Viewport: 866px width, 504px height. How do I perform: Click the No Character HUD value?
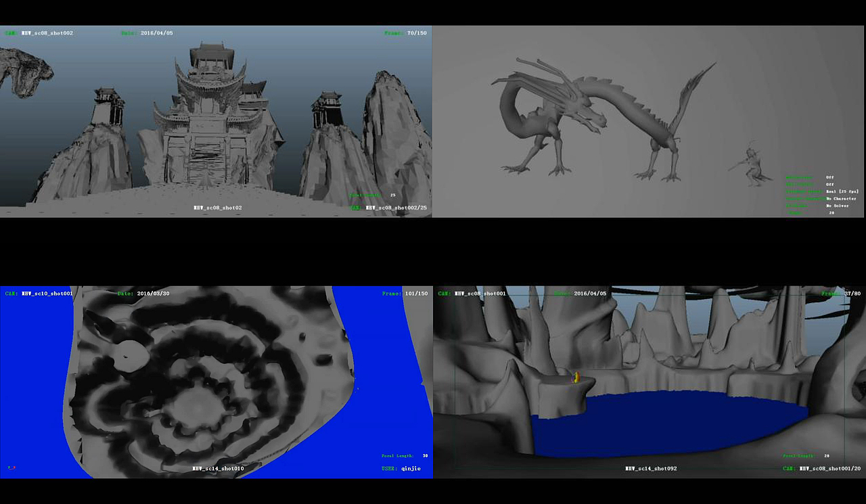pos(841,198)
